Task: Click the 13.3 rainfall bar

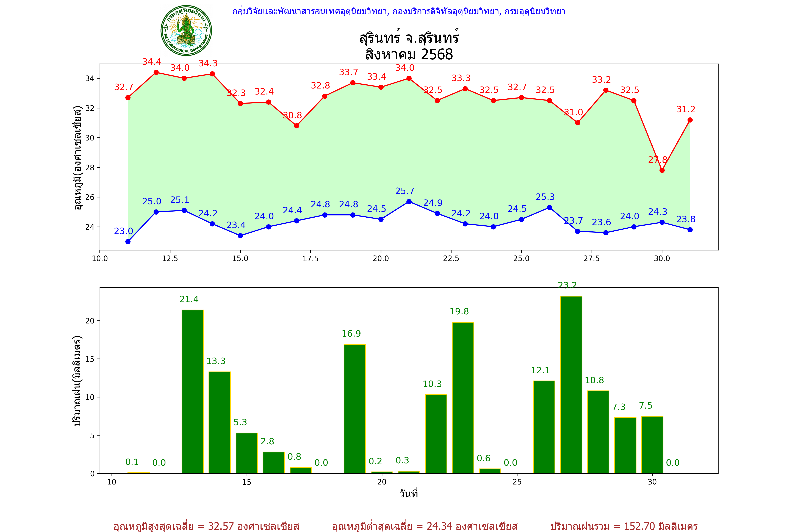Action: 220,422
